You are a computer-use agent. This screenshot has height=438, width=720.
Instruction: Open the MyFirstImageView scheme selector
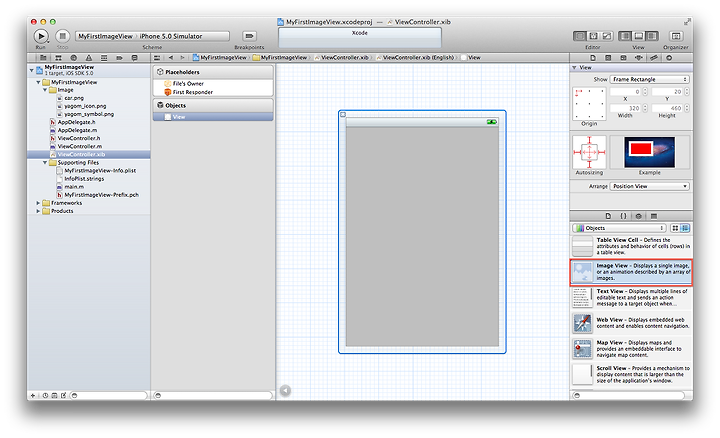pos(107,36)
